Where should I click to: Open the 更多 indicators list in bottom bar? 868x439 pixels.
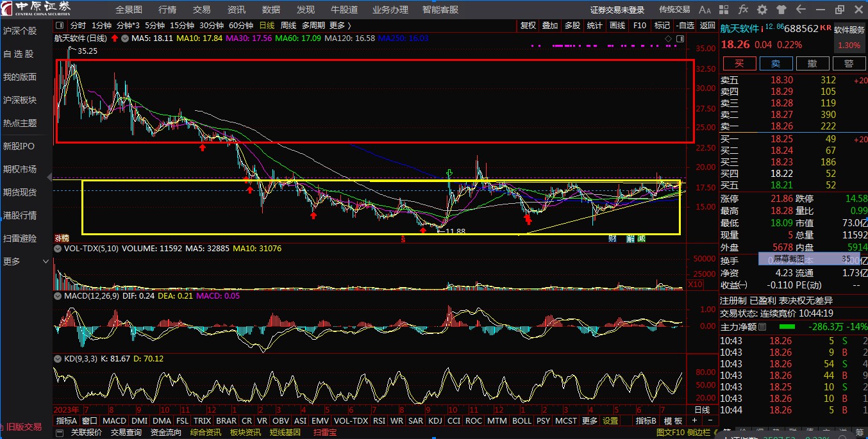click(x=590, y=421)
